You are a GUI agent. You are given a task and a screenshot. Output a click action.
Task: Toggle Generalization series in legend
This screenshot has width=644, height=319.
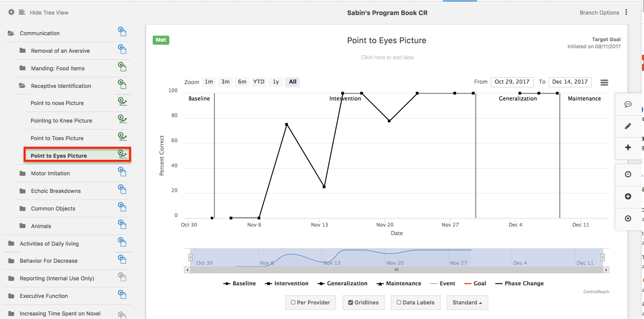coord(342,283)
